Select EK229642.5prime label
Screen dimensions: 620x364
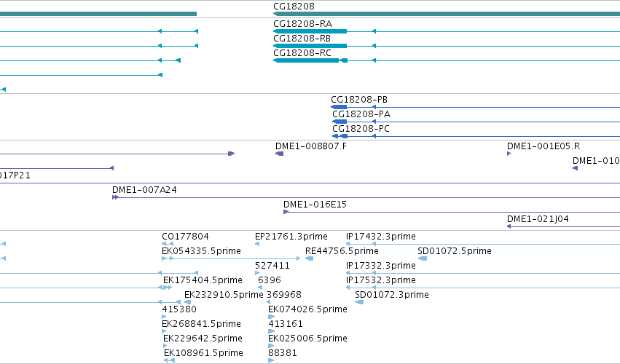203,339
